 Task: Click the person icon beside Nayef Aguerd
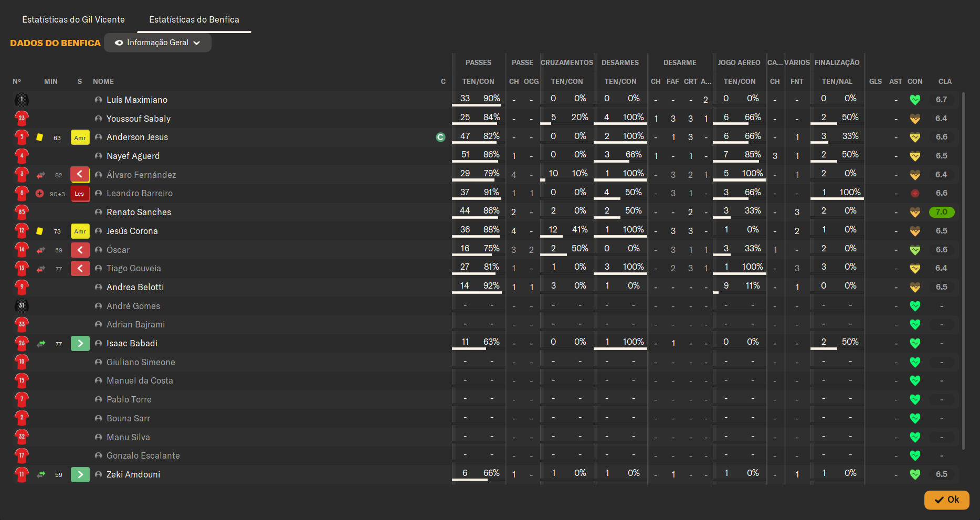pyautogui.click(x=98, y=156)
